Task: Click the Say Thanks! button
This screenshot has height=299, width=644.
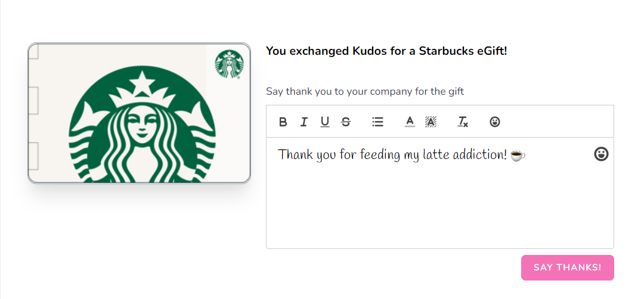Action: 567,268
